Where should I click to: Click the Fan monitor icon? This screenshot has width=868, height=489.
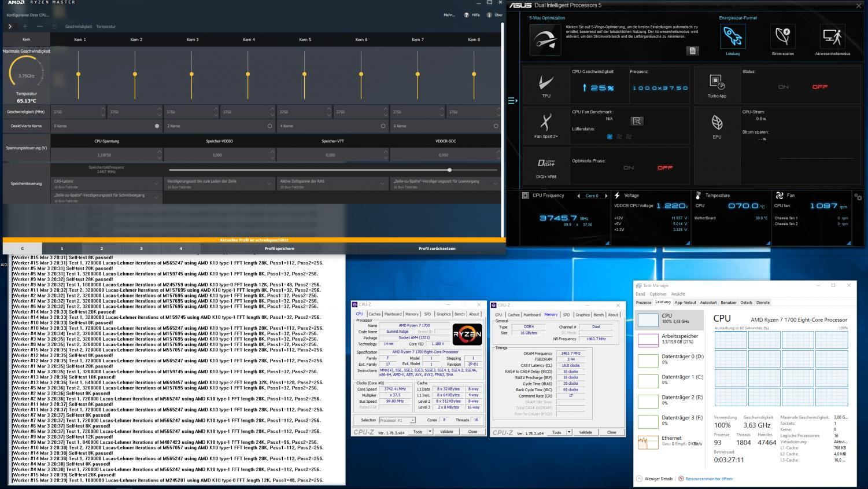(x=779, y=196)
